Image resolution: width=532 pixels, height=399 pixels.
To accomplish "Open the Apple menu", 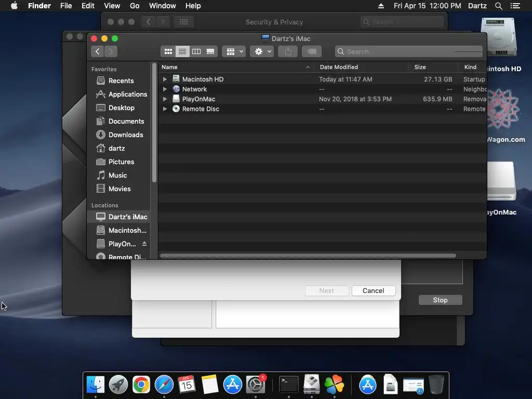I will 14,6.
